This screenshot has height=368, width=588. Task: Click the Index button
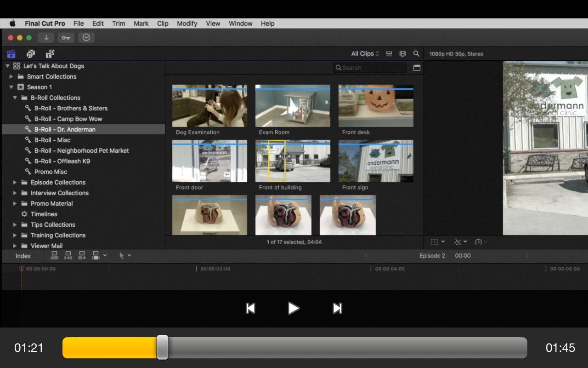23,256
